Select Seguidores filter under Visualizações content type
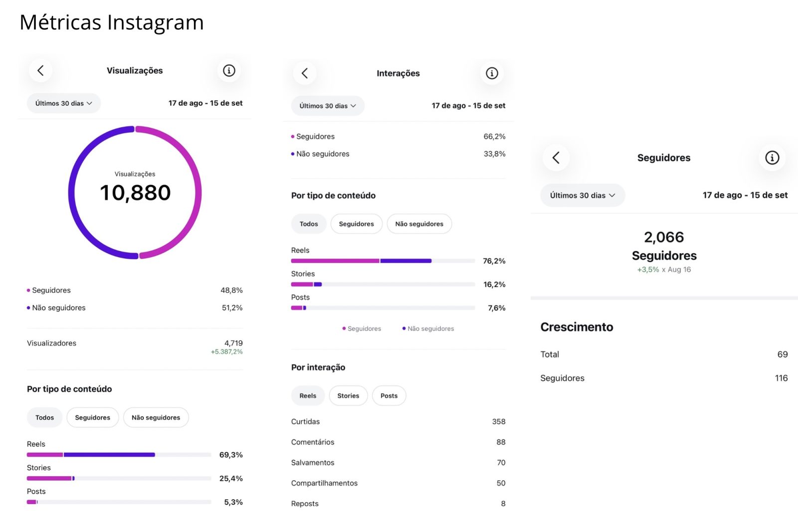The image size is (798, 532). 93,417
